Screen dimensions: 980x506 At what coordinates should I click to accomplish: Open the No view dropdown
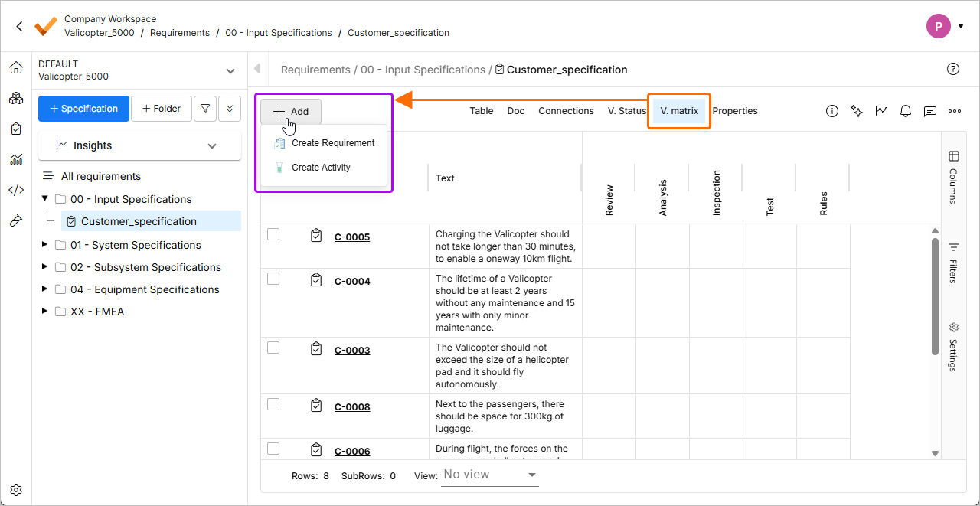[x=490, y=475]
